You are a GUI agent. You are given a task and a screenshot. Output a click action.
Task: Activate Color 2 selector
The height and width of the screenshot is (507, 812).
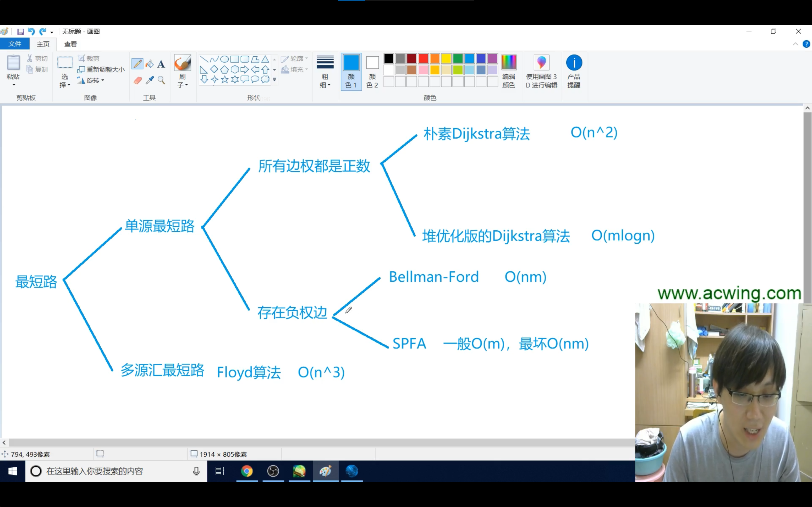[x=372, y=71]
